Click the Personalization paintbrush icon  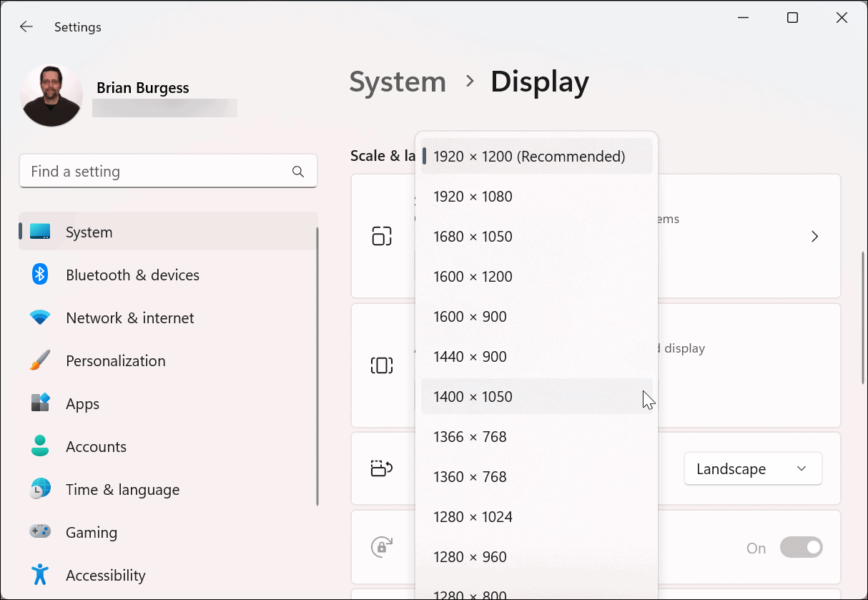pyautogui.click(x=40, y=360)
